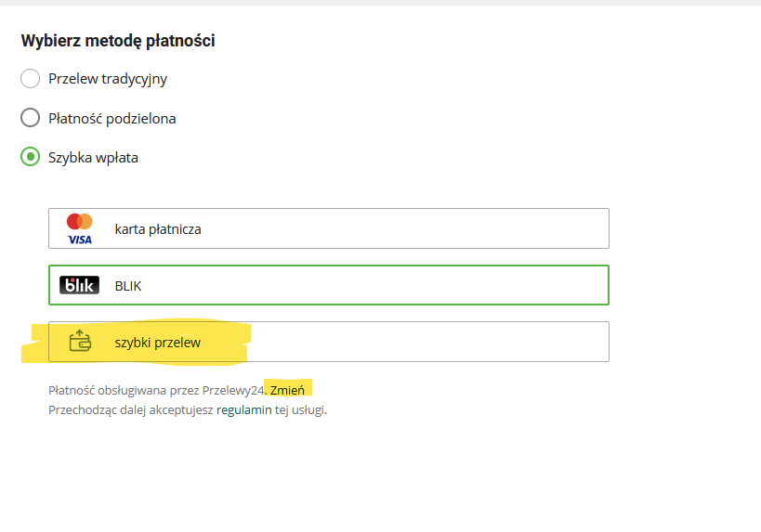This screenshot has width=761, height=532.
Task: Click the VISA logo
Action: (79, 239)
